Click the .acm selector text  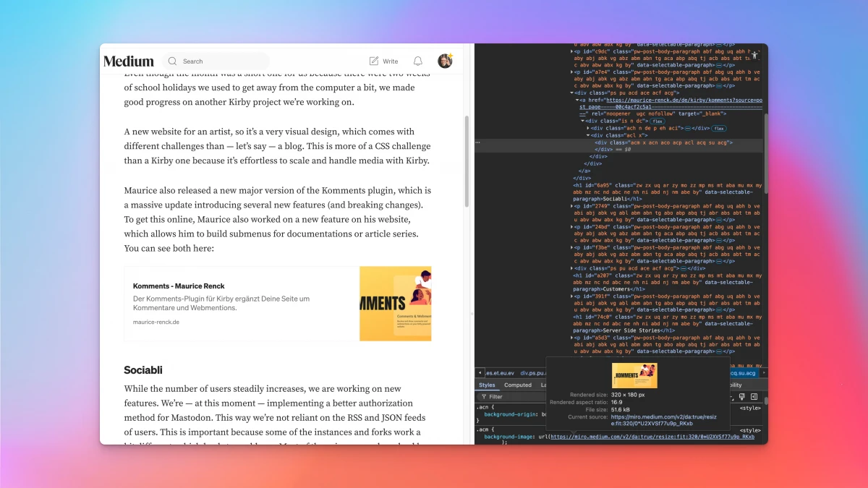click(482, 430)
